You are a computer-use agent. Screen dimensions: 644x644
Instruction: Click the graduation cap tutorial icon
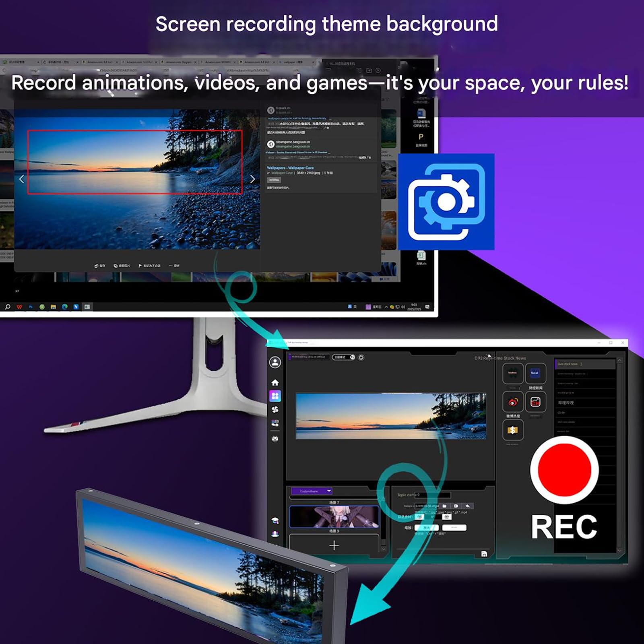point(275,521)
